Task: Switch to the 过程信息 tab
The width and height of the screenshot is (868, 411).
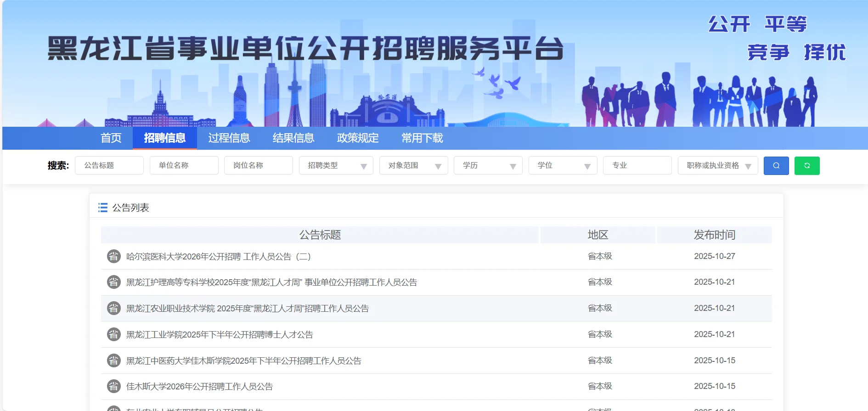Action: (x=229, y=138)
